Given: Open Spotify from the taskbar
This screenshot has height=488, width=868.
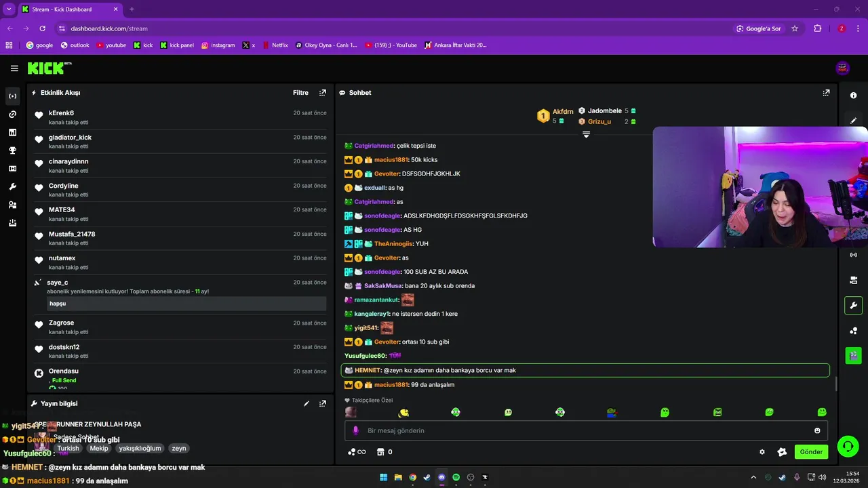Looking at the screenshot, I should (x=456, y=477).
